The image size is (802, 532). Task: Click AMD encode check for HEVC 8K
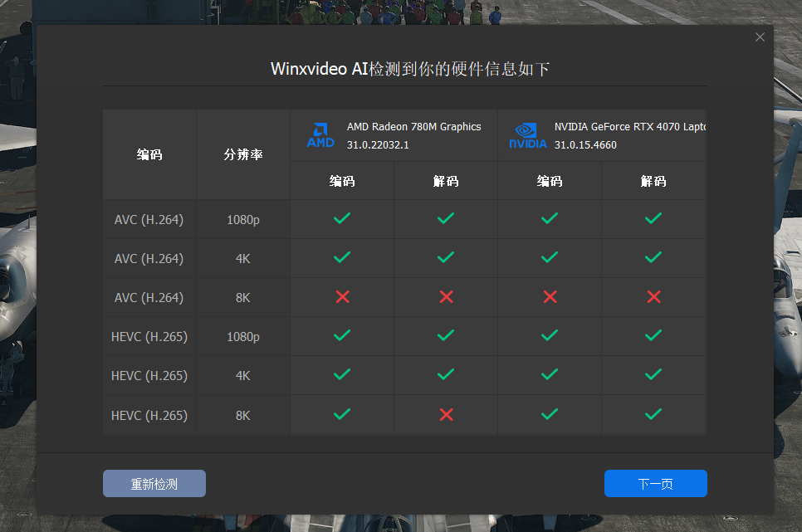(342, 414)
